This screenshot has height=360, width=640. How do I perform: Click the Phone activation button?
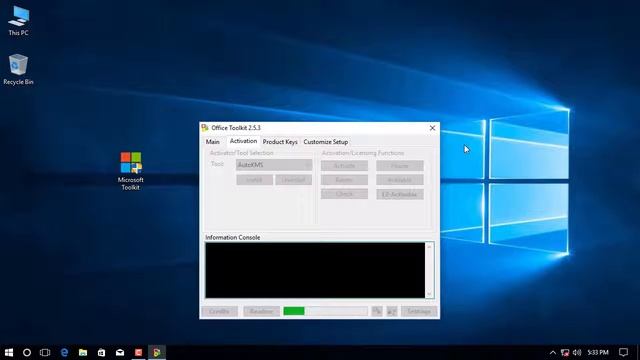[400, 166]
